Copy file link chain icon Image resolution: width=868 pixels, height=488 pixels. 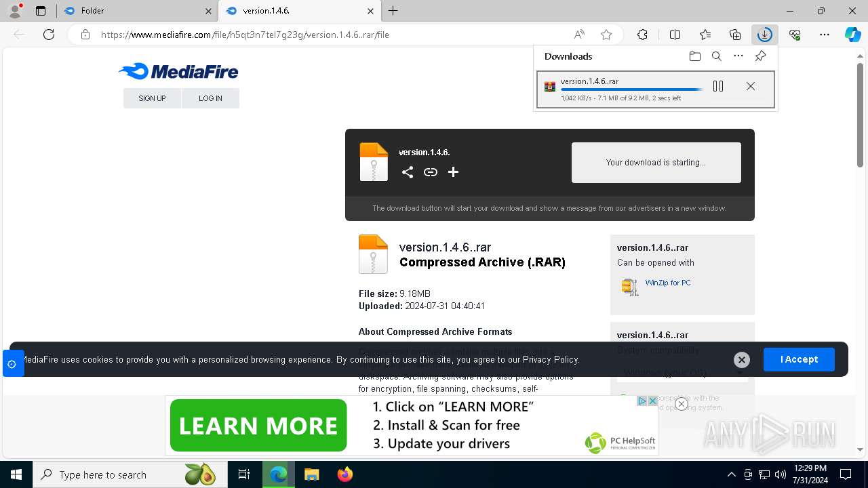pos(430,172)
